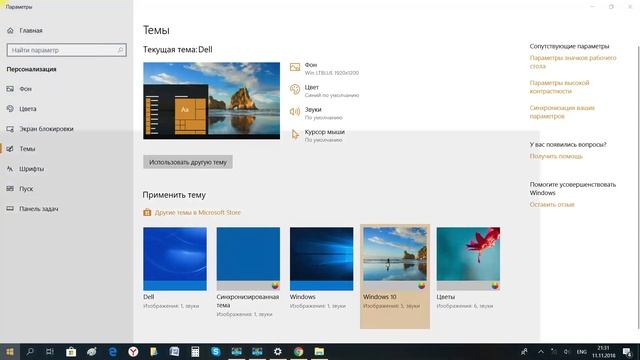Screen dimensions: 640x360
Task: Click the Найти параметр search field
Action: tap(67, 50)
